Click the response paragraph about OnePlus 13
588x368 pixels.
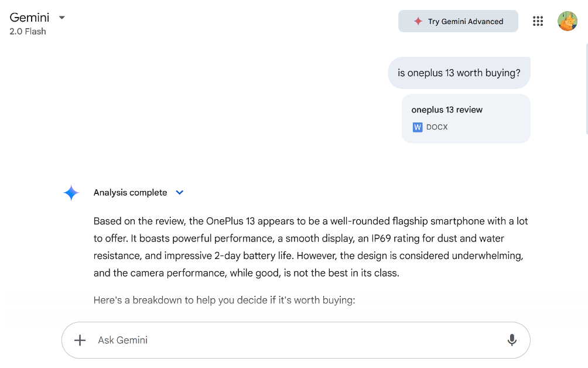[x=310, y=247]
